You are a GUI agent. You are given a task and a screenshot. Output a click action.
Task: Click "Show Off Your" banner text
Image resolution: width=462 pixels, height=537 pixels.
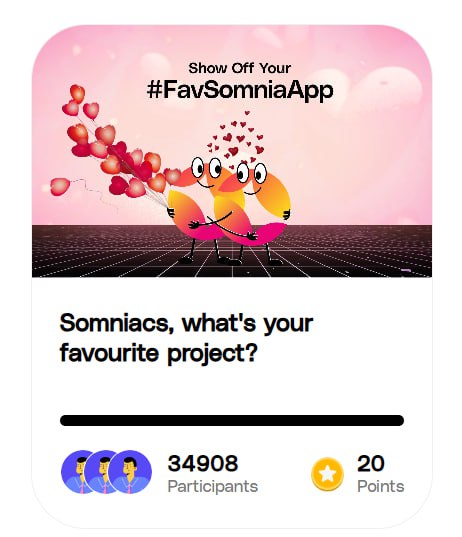pyautogui.click(x=240, y=68)
